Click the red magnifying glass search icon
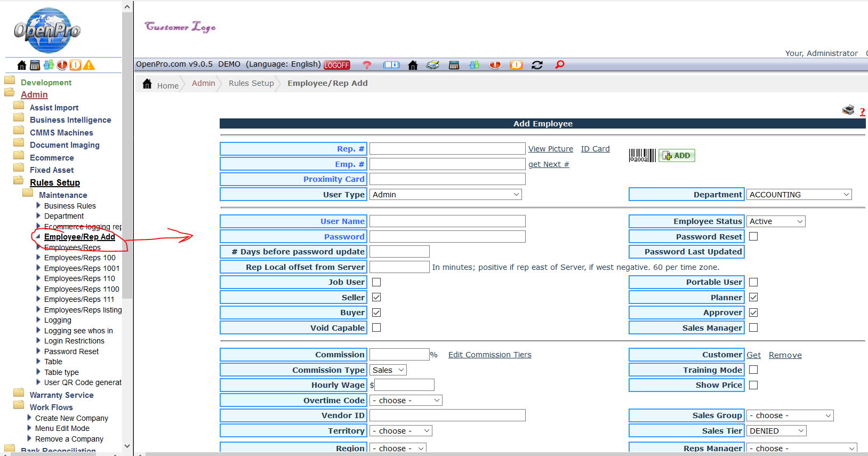This screenshot has height=456, width=868. pyautogui.click(x=559, y=65)
